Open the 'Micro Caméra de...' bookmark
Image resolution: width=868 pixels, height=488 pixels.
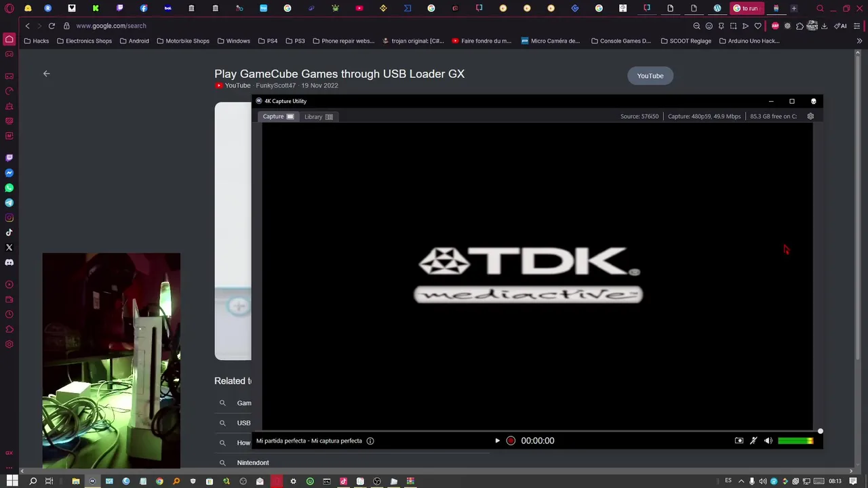[x=551, y=41]
